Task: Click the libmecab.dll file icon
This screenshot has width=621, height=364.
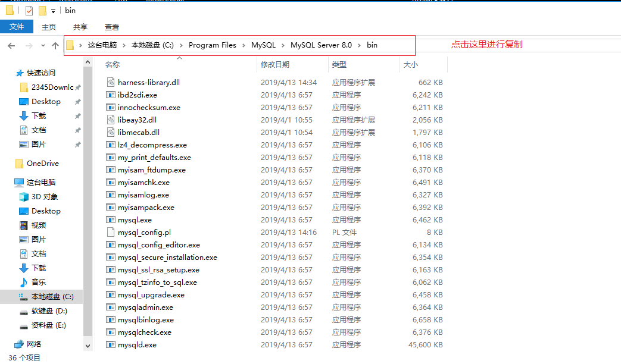Action: click(111, 132)
